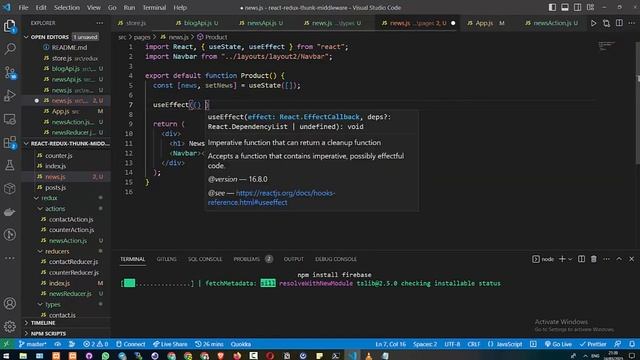Click the master branch button in status bar
Image resolution: width=640 pixels, height=360 pixels.
(32, 344)
